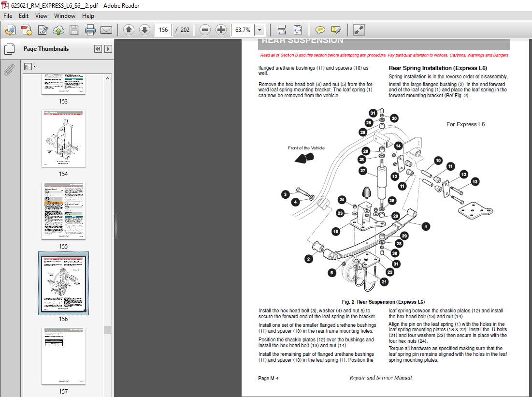Click the panel pane divider grip
This screenshot has height=397, width=532.
[115, 227]
